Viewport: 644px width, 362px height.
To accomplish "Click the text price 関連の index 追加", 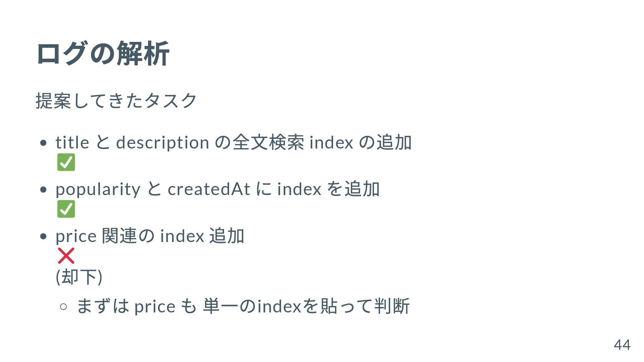I will point(150,236).
